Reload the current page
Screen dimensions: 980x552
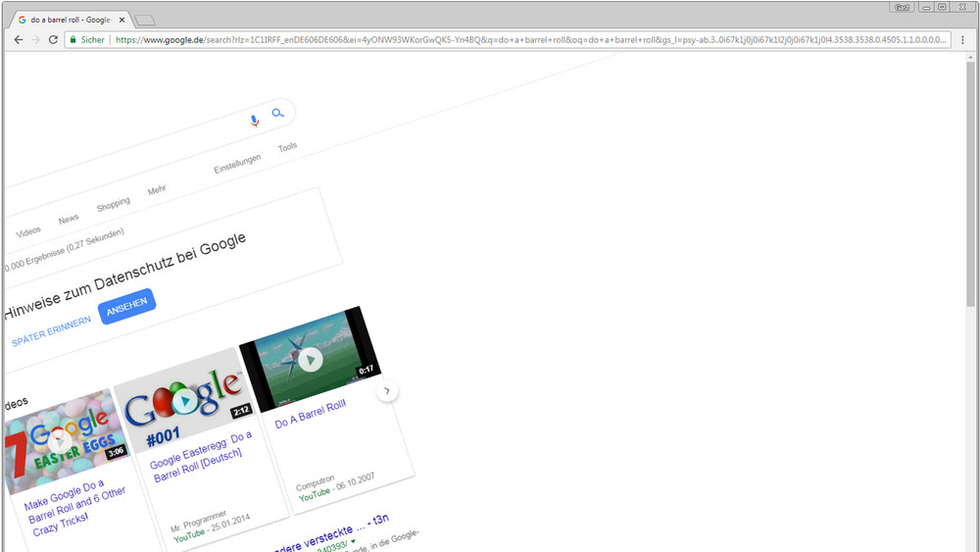[x=53, y=39]
